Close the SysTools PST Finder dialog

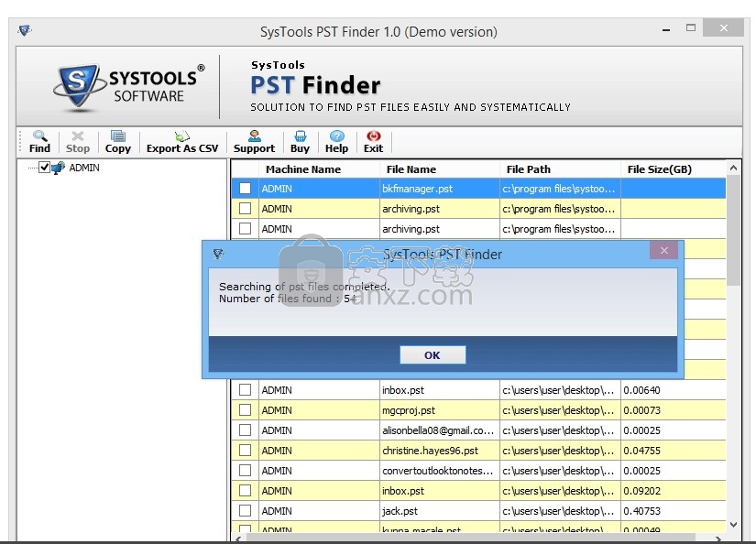(664, 251)
